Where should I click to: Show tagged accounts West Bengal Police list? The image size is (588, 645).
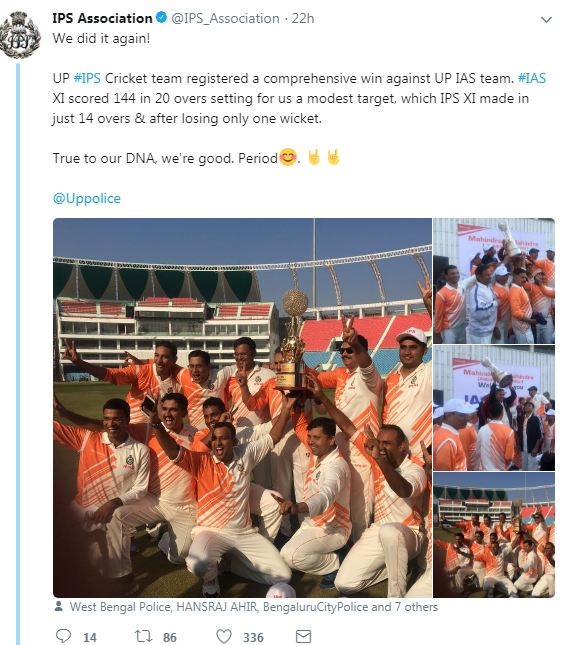coord(253,607)
